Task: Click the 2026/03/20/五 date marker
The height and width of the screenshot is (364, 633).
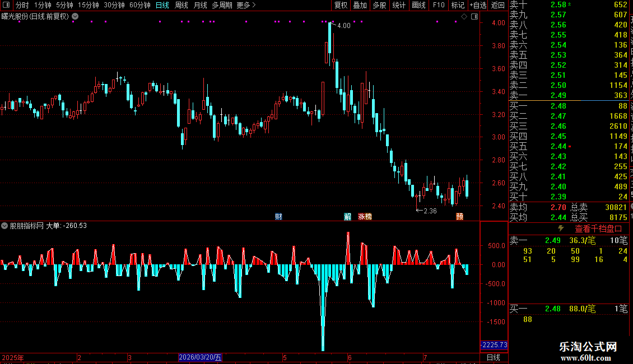Action: 200,357
